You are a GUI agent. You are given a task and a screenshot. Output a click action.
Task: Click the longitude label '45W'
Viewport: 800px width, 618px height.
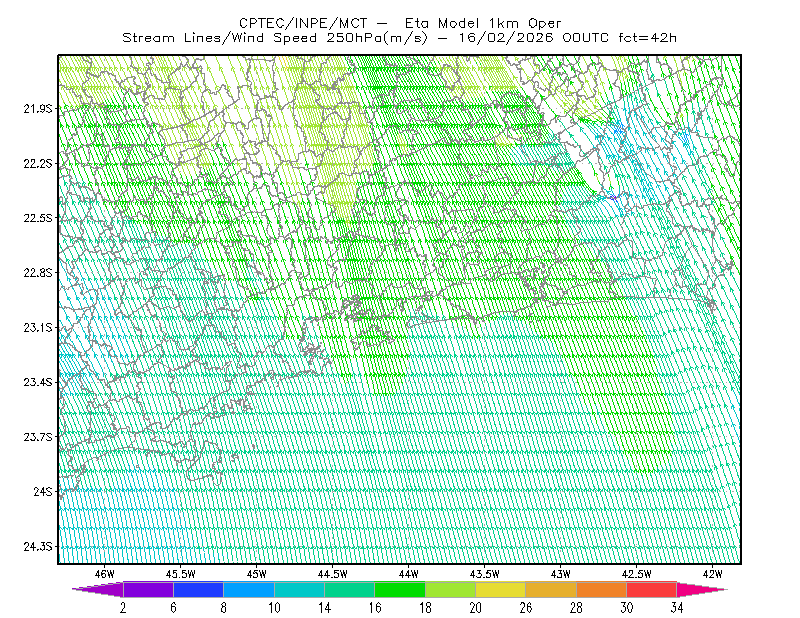coord(257,574)
